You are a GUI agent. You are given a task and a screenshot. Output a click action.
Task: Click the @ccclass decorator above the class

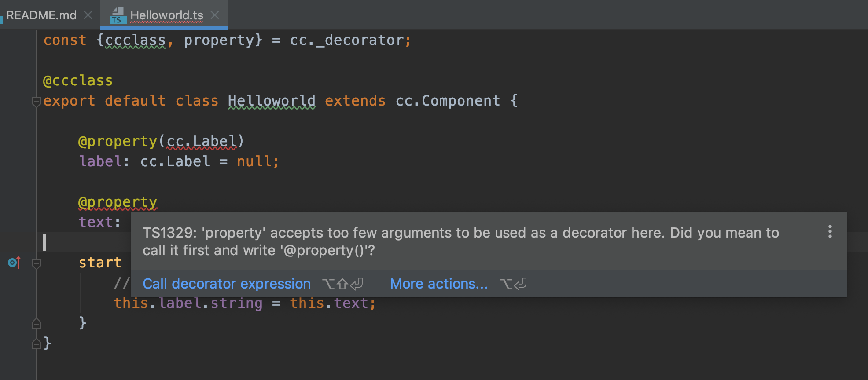point(78,81)
